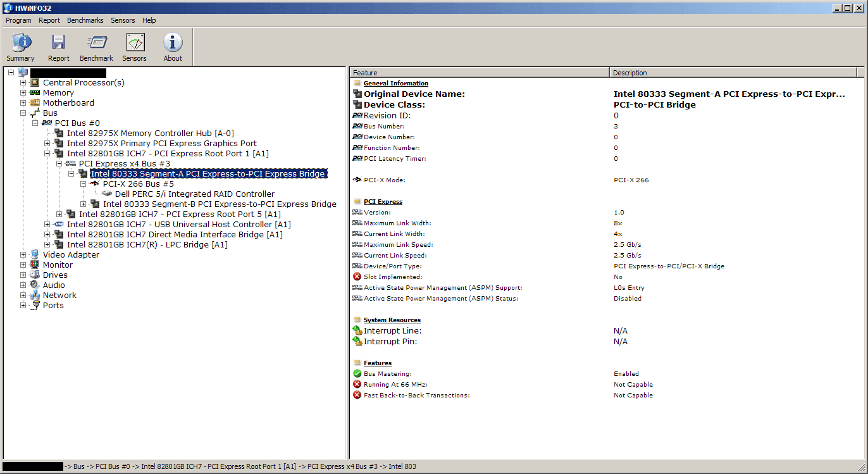This screenshot has height=474, width=868.
Task: Click the PCI-X 266 Bus #5 icon
Action: pyautogui.click(x=96, y=184)
